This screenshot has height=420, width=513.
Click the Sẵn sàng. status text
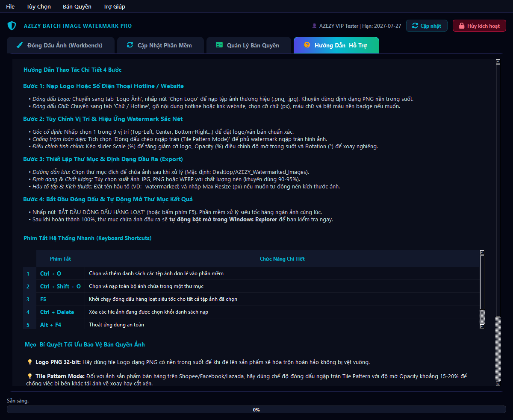point(18,401)
